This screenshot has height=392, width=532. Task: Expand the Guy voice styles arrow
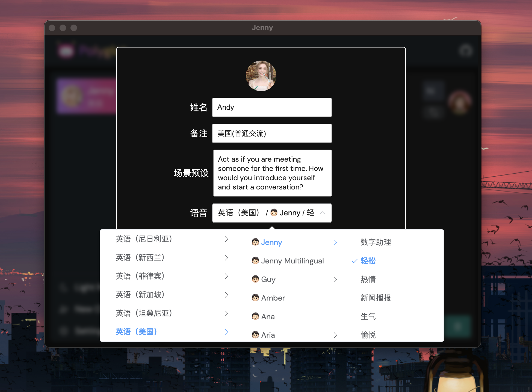335,280
